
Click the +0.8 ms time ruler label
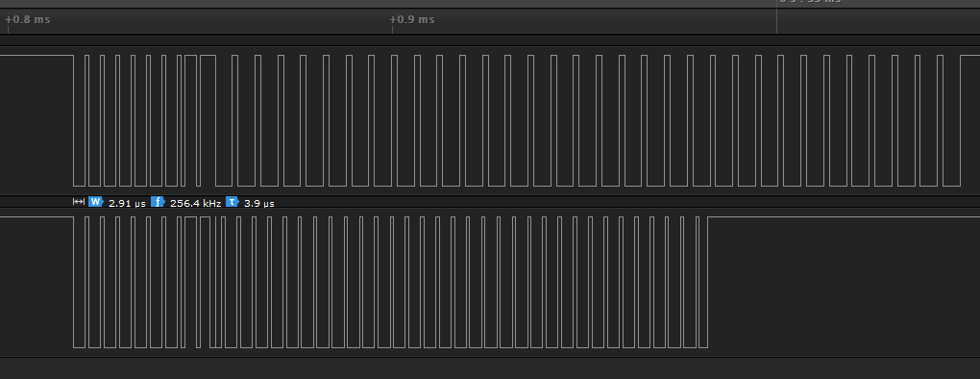click(28, 19)
